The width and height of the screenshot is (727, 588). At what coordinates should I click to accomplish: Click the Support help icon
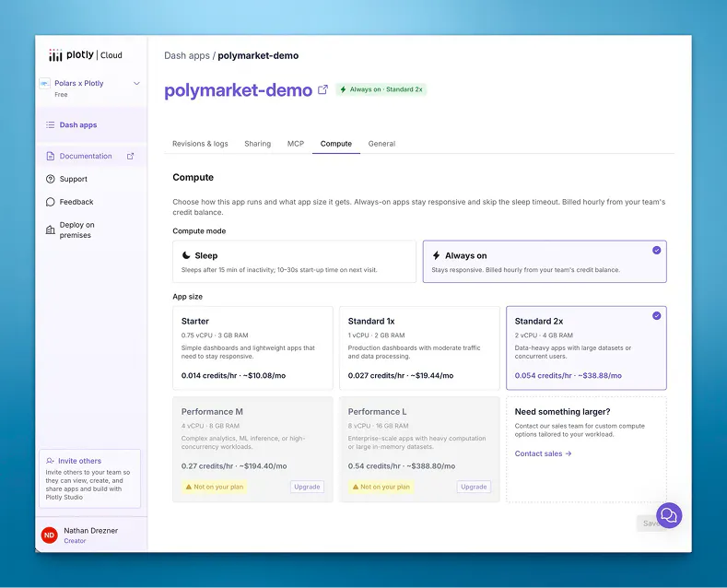51,179
